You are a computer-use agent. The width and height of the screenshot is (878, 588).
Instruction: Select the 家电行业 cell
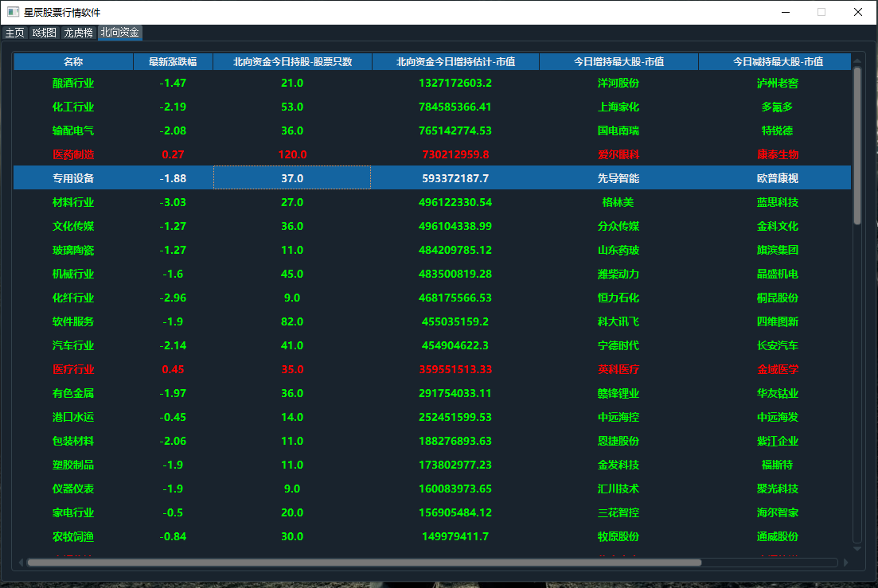(73, 512)
